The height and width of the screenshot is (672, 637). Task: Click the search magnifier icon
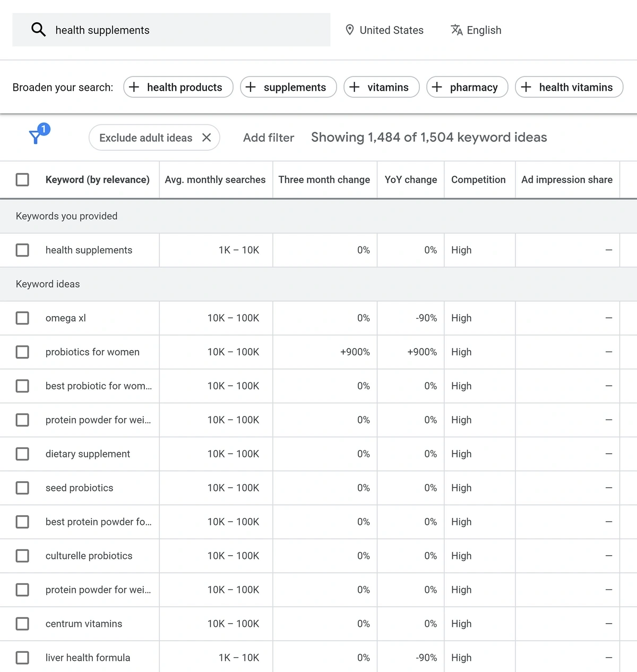pyautogui.click(x=38, y=30)
